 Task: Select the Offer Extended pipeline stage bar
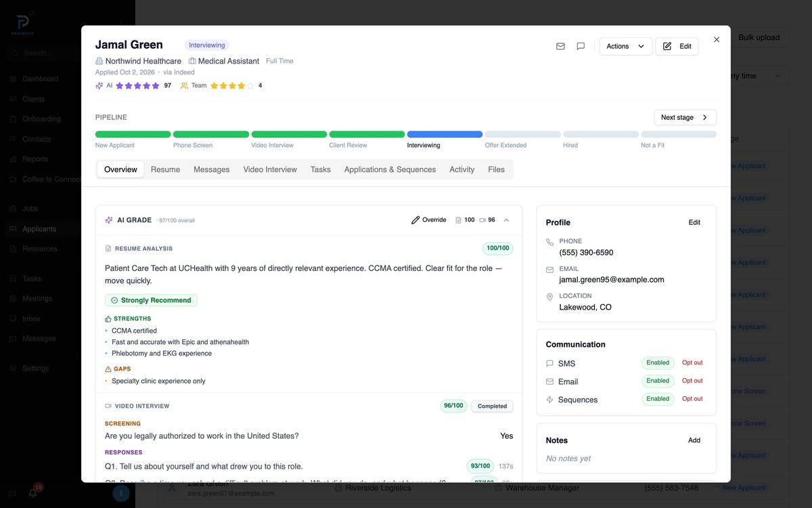[x=522, y=134]
